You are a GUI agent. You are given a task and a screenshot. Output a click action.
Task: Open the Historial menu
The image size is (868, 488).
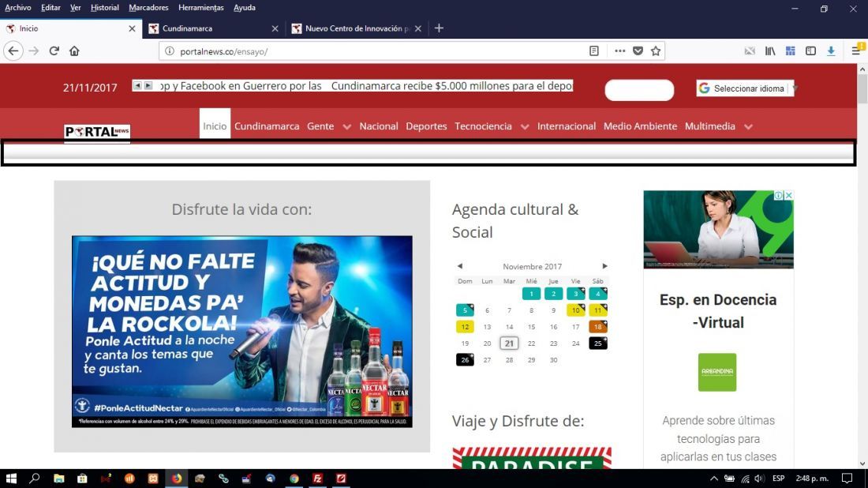(105, 8)
